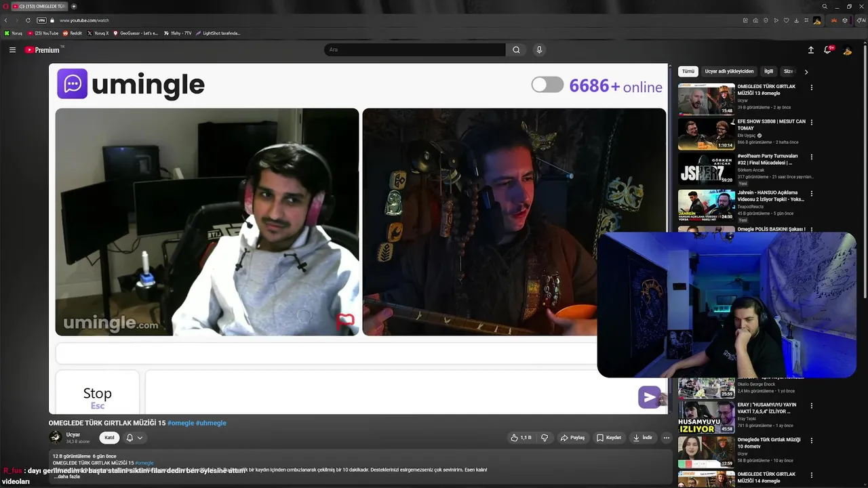This screenshot has height=488, width=868.
Task: Open the LightShot bookmark
Action: point(218,33)
